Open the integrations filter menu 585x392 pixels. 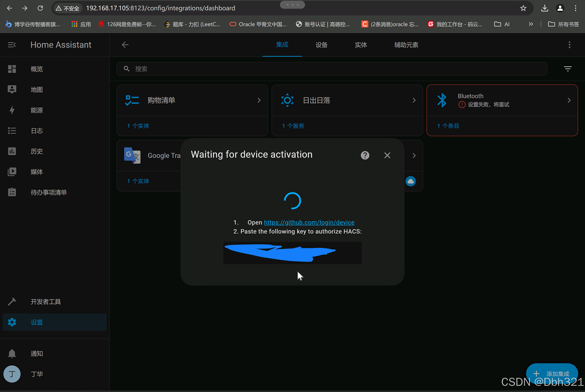click(568, 69)
